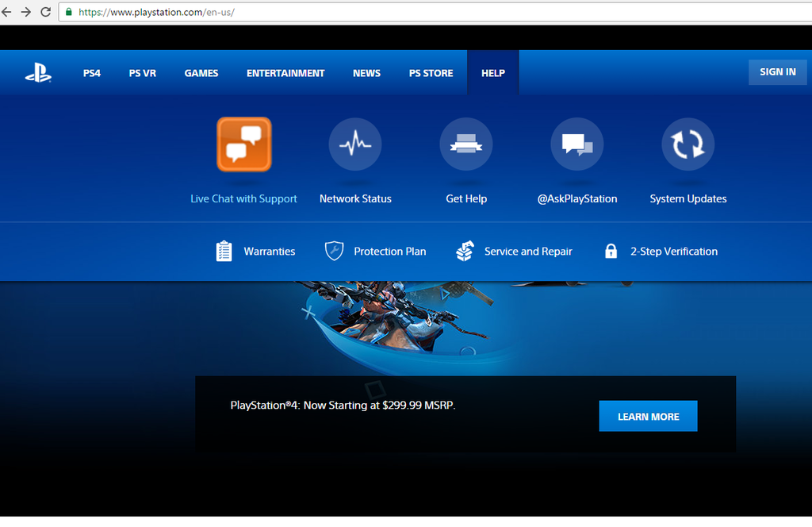Image resolution: width=812 pixels, height=527 pixels.
Task: Click the Warranties clipboard icon
Action: (224, 251)
